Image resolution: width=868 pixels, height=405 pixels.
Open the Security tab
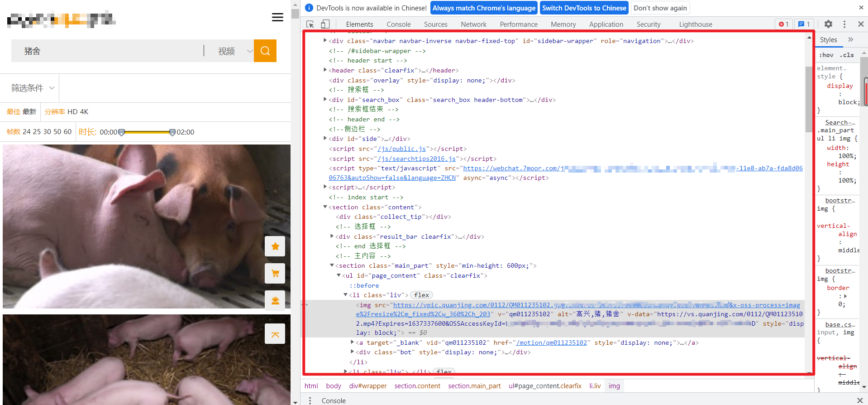649,24
